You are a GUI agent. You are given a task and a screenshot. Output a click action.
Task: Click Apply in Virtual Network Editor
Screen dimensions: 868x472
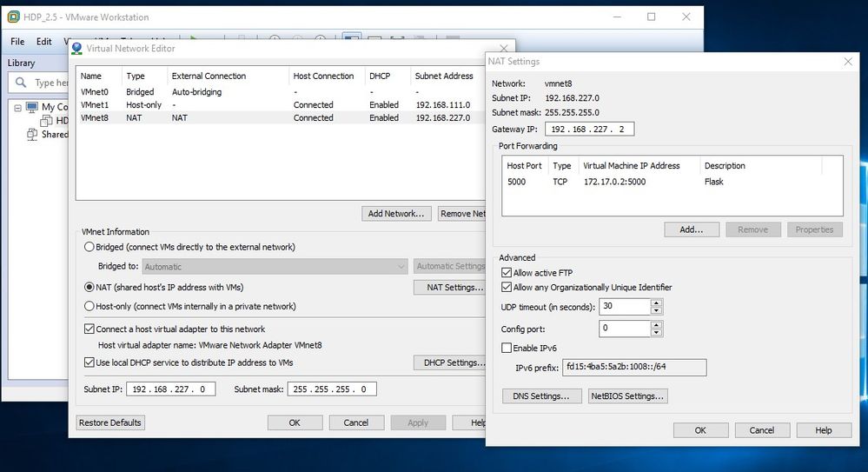tap(418, 422)
